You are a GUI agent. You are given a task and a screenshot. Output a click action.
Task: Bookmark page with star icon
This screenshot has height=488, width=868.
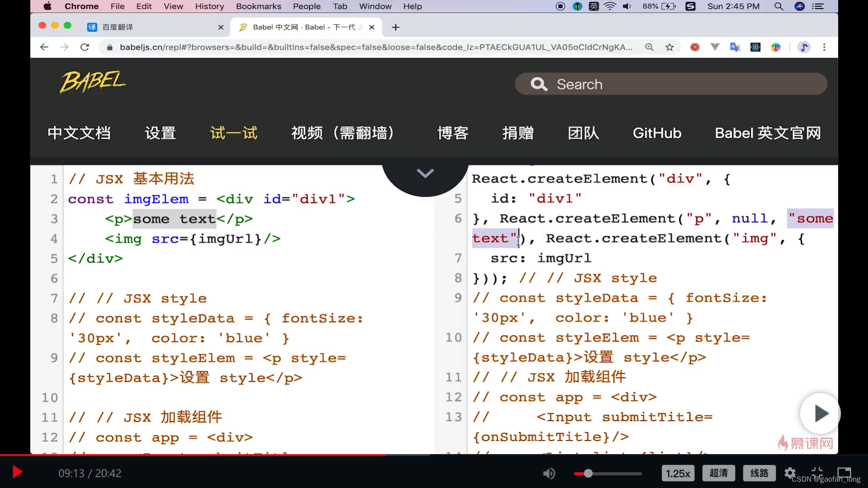click(670, 47)
